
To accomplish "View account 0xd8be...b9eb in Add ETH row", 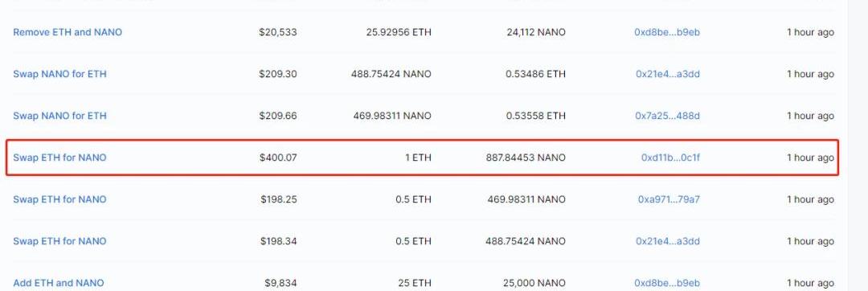I will click(667, 283).
